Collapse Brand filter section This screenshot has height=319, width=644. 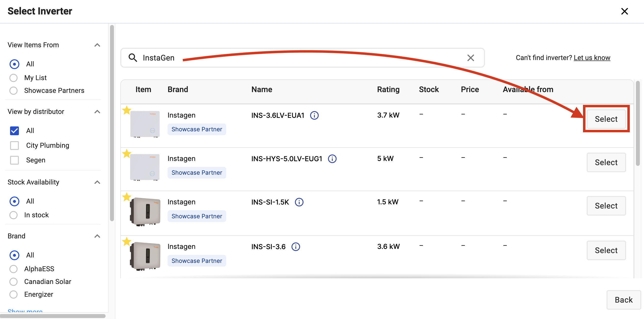(x=97, y=236)
